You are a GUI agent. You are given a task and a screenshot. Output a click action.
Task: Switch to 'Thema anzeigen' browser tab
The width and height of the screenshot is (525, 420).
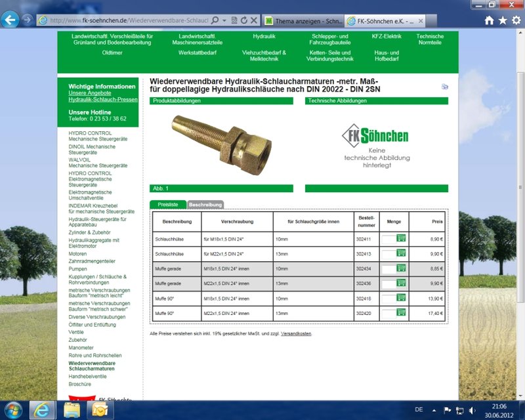(302, 21)
